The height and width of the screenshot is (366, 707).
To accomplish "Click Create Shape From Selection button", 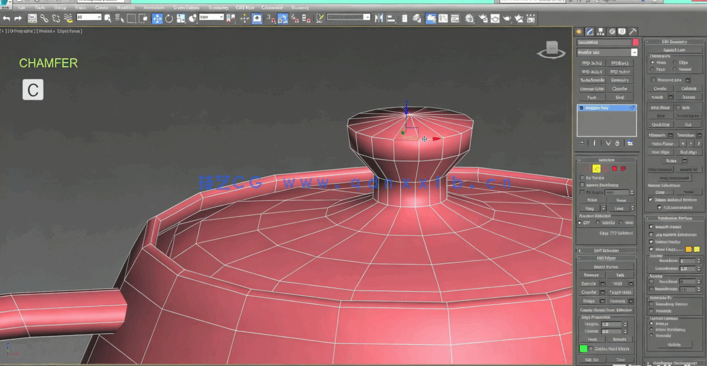I will tap(606, 310).
